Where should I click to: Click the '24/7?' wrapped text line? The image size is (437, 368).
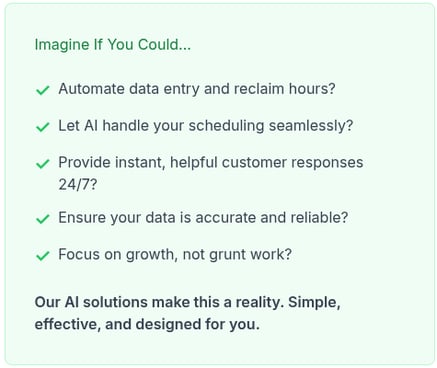pyautogui.click(x=77, y=184)
